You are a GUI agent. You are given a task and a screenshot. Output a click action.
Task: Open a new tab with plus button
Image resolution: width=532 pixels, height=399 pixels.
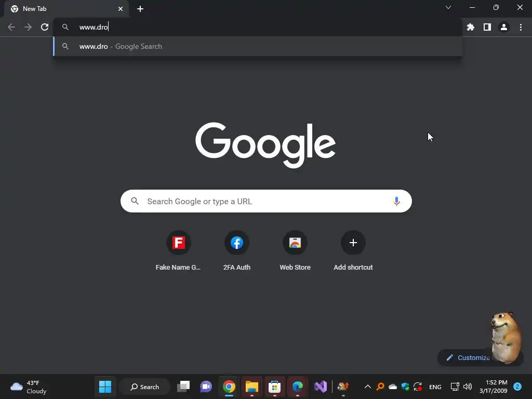coord(140,9)
